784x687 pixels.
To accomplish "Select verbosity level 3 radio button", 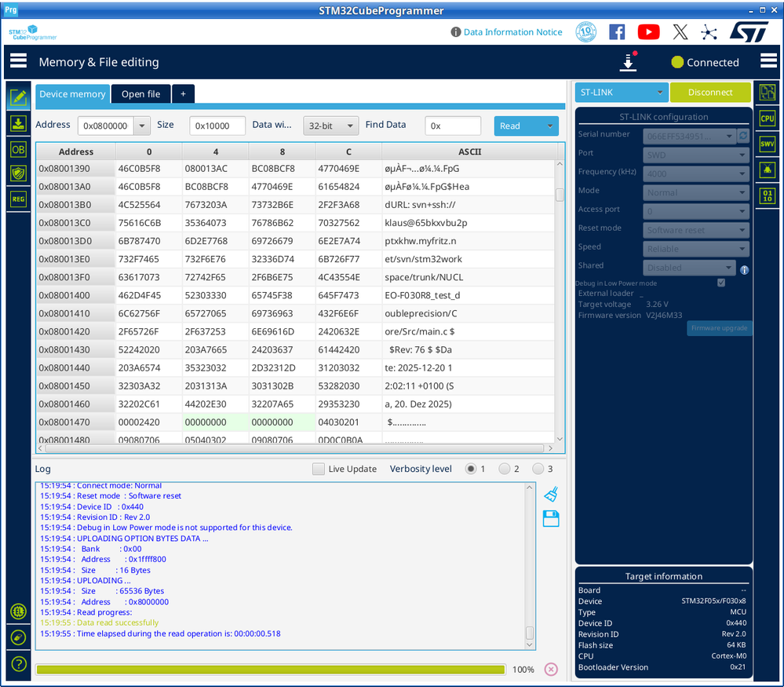I will (x=538, y=469).
